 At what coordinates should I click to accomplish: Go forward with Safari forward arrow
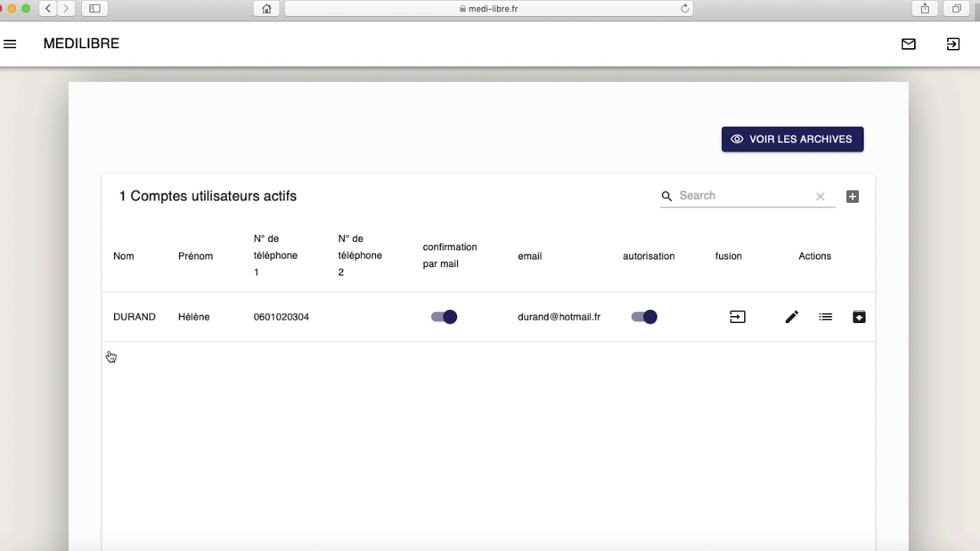67,8
